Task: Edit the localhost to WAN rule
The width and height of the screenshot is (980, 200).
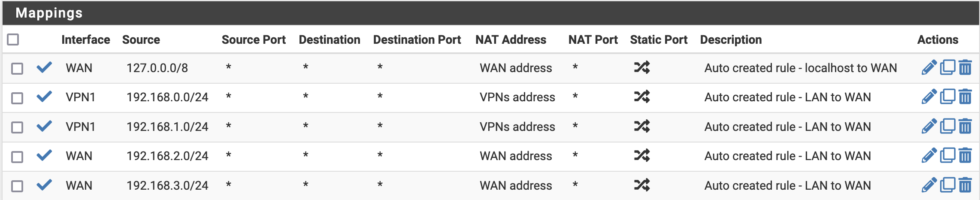Action: (x=929, y=68)
